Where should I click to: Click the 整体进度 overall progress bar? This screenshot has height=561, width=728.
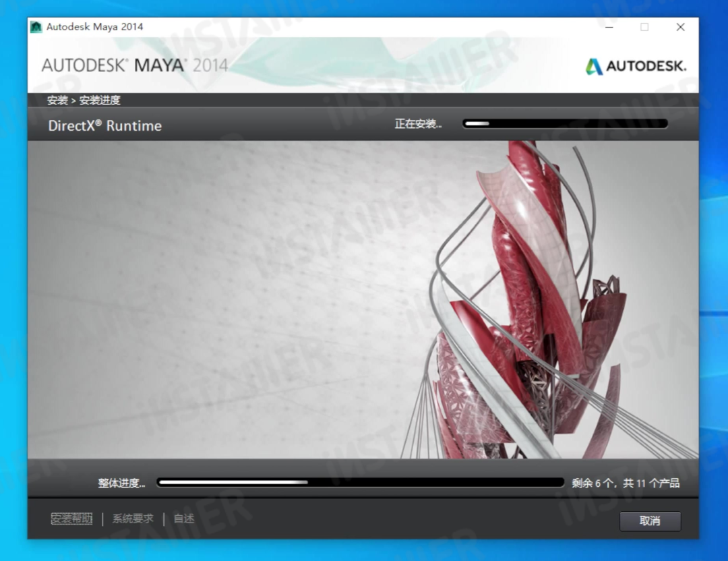pyautogui.click(x=360, y=483)
